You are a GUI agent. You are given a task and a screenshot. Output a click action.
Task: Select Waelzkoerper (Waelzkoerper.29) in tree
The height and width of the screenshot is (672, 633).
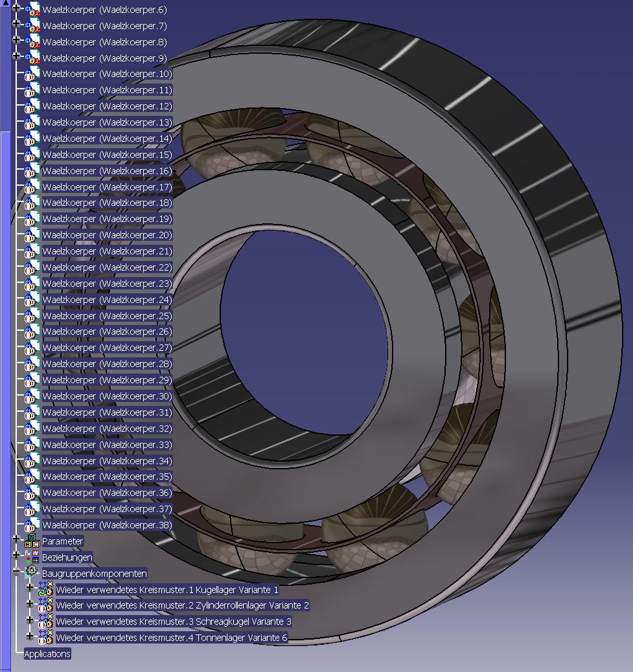(x=107, y=380)
